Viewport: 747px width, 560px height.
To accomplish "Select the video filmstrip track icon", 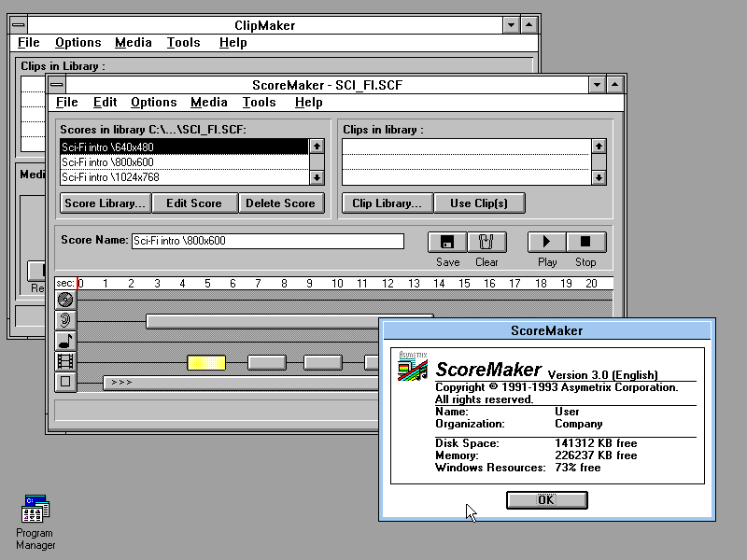I will pyautogui.click(x=65, y=361).
